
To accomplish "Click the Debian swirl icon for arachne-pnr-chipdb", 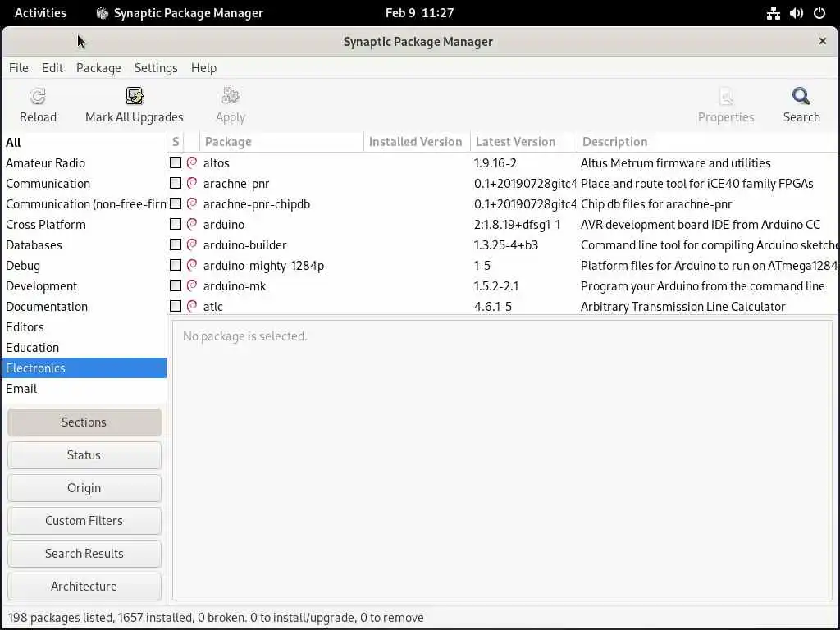I will click(x=192, y=203).
